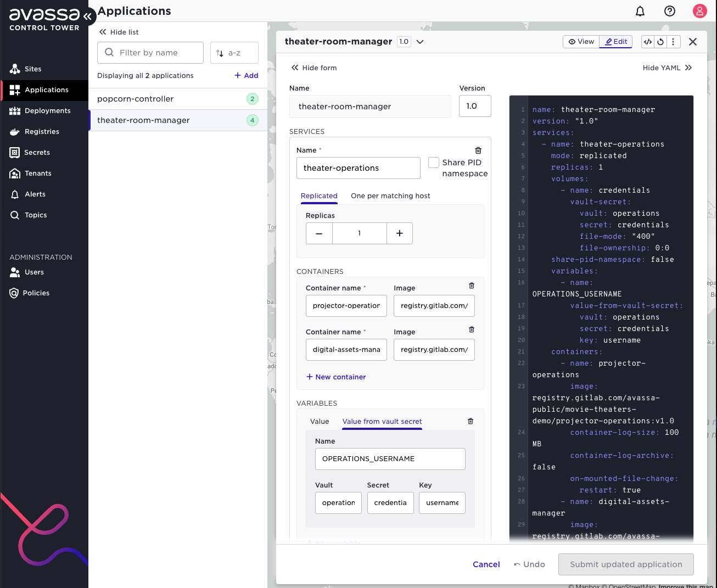Edit the Secret field credentials
The image size is (717, 588).
(x=390, y=503)
